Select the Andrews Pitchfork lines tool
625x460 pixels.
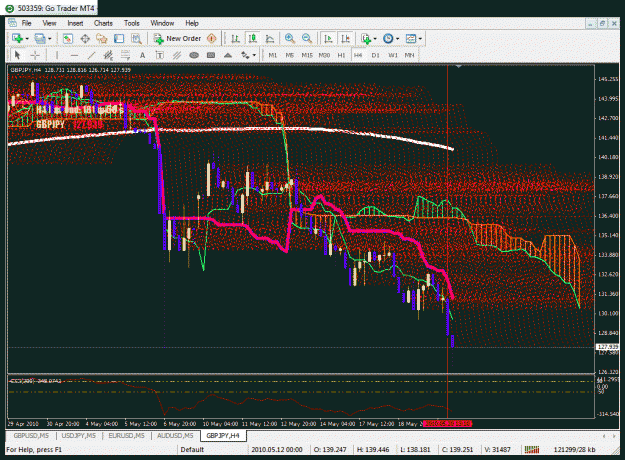pyautogui.click(x=177, y=55)
